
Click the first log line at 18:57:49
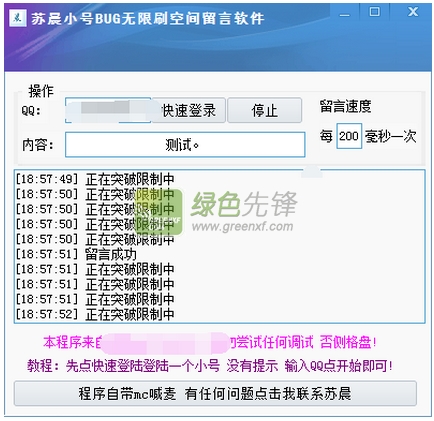tap(95, 179)
